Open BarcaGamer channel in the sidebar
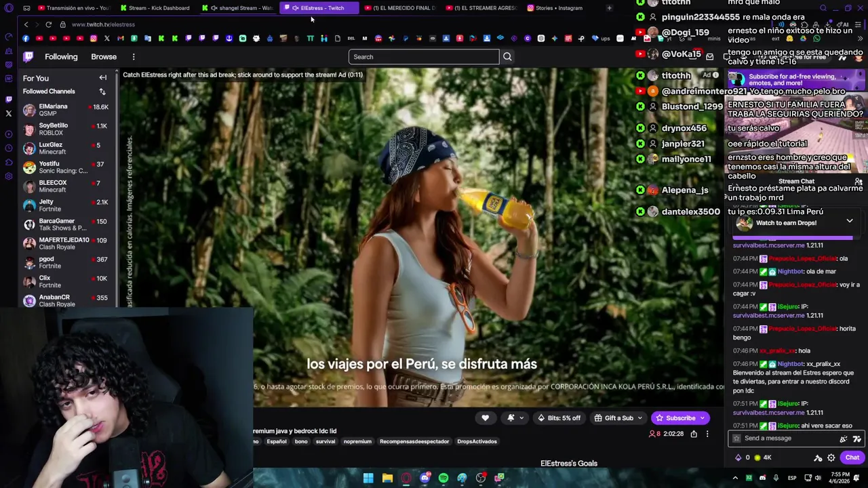 [x=66, y=224]
